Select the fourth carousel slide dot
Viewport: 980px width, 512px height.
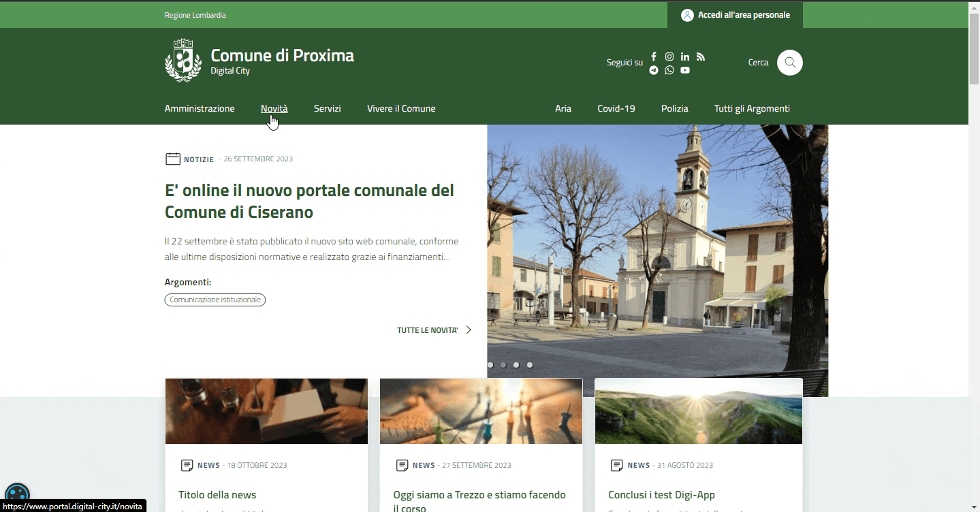[x=530, y=365]
